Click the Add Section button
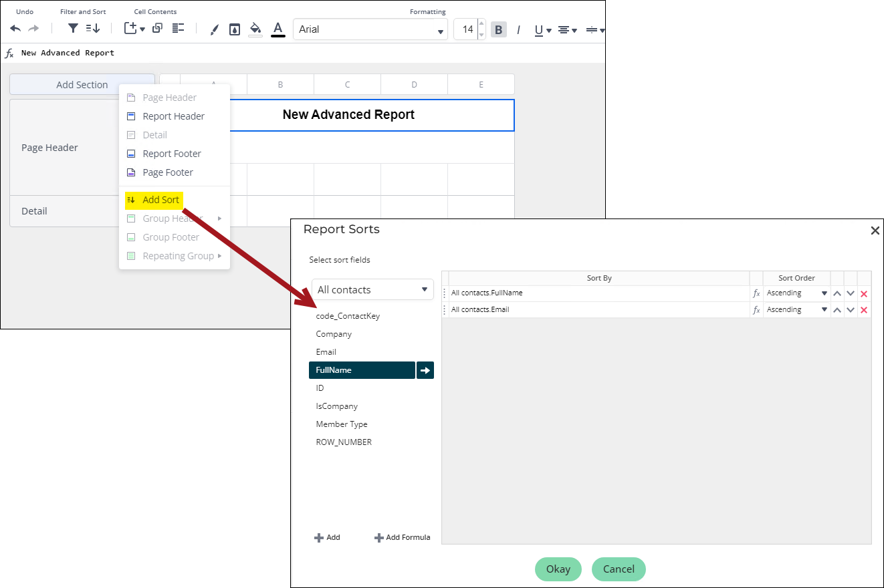The height and width of the screenshot is (588, 884). coord(82,84)
